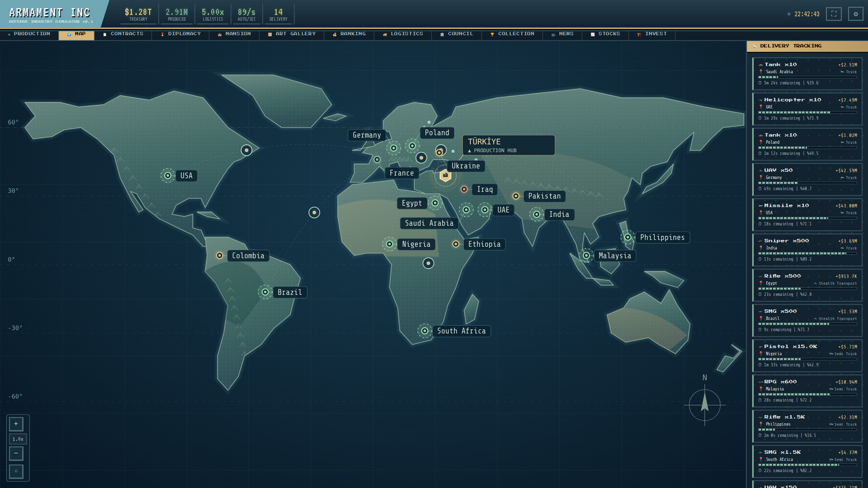Open the Stocks tab
This screenshot has width=868, height=488.
pos(606,34)
